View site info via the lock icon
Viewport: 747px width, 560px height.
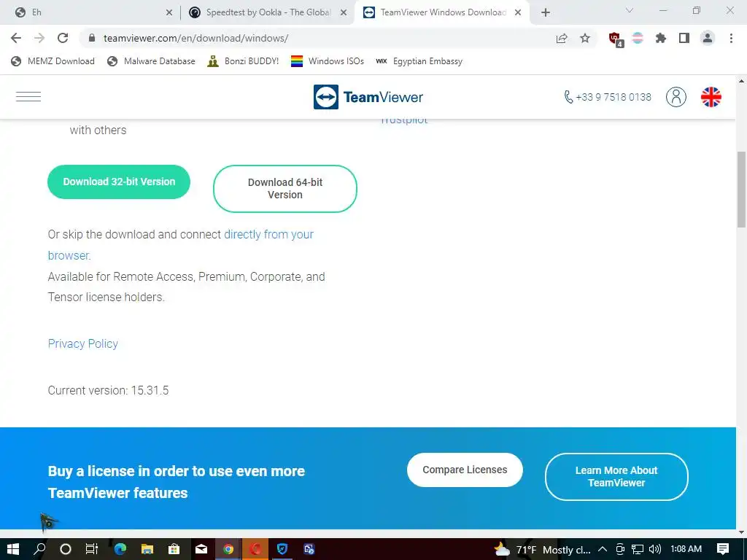(x=92, y=38)
